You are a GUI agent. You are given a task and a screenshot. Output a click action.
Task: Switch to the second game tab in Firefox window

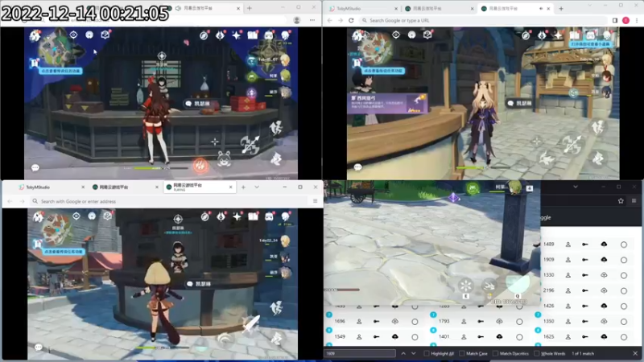[125, 187]
